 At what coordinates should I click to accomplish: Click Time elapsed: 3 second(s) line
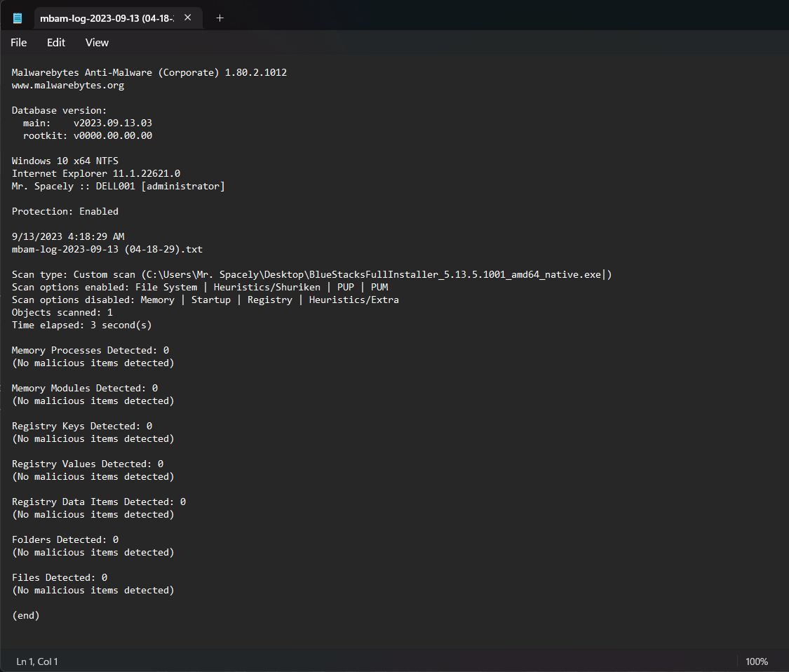coord(82,325)
